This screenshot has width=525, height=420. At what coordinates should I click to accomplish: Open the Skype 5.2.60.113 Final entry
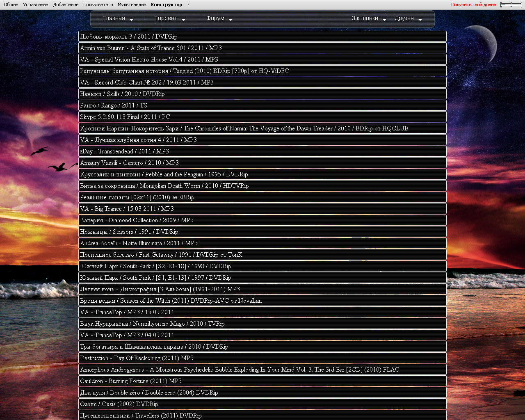coord(125,117)
